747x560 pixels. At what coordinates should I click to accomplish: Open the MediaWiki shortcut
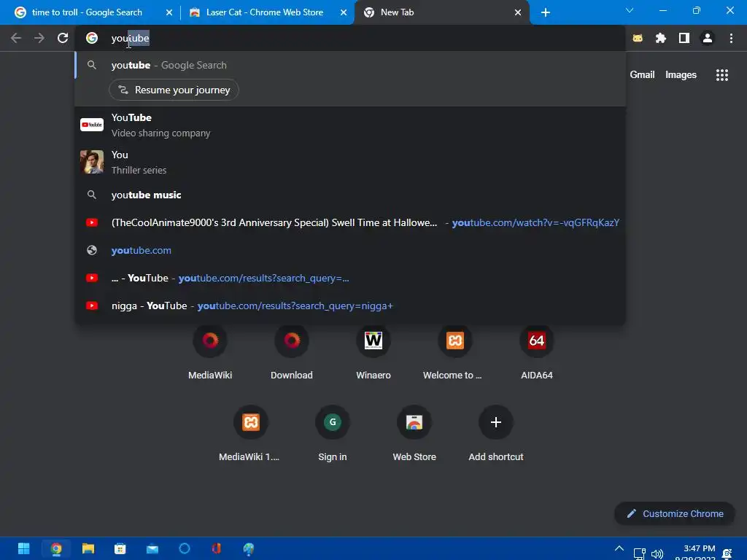(210, 352)
